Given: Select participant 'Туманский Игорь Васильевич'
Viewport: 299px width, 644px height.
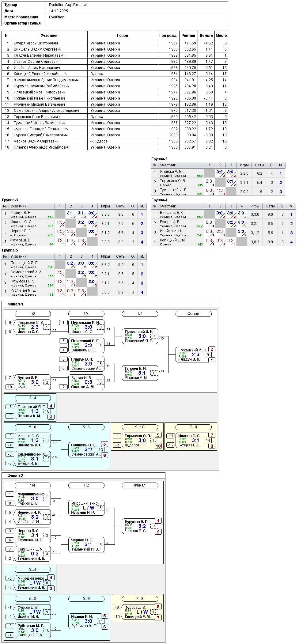Looking at the screenshot, I should point(40,123).
